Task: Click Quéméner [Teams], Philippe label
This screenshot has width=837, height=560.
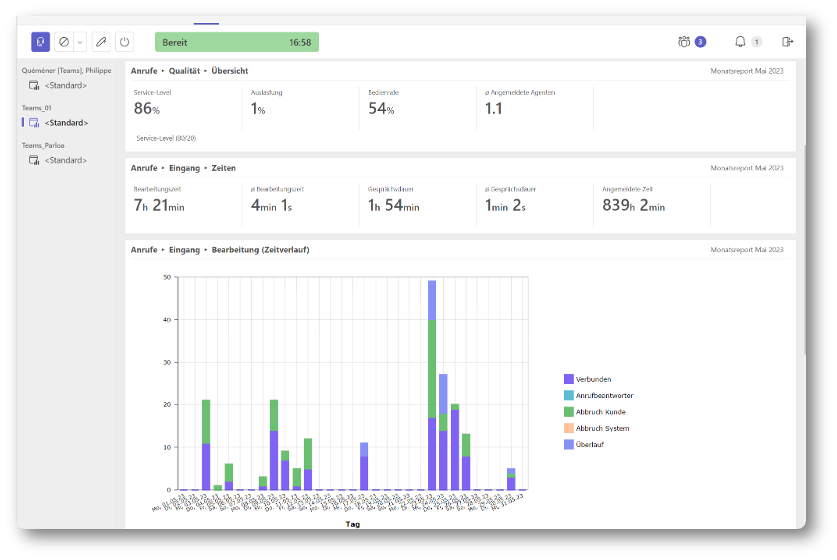Action: (x=66, y=70)
